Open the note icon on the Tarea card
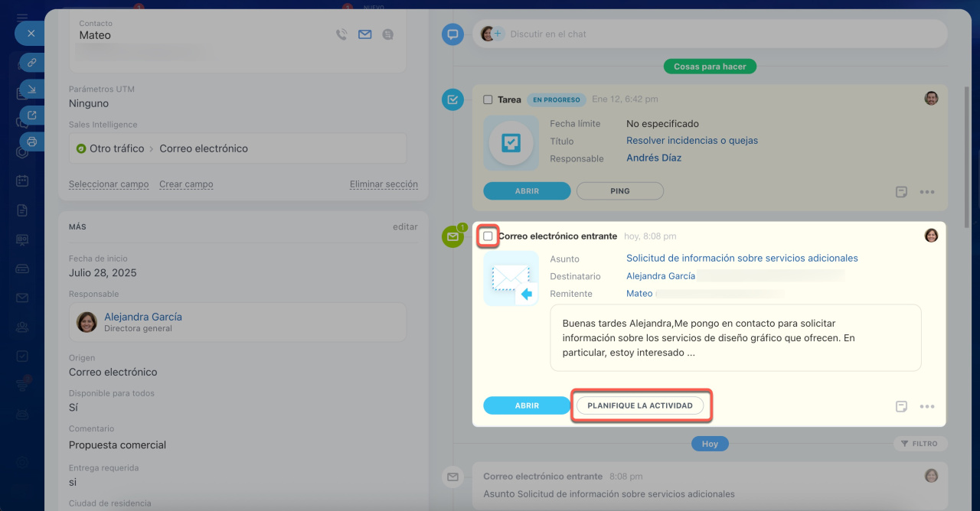980x511 pixels. [x=902, y=192]
